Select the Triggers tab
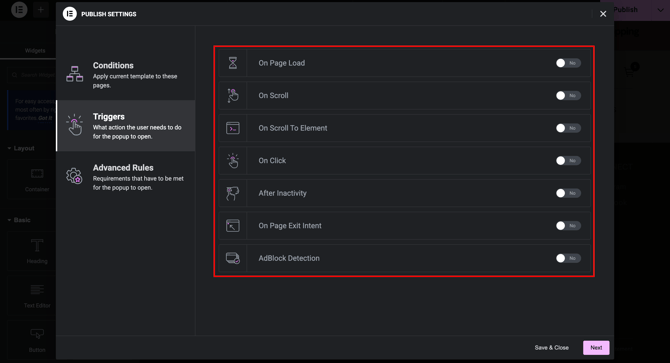Screen dimensions: 670x363 pyautogui.click(x=126, y=126)
